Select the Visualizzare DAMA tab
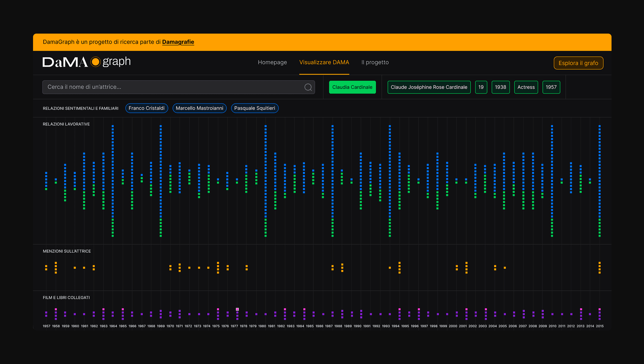 (324, 62)
